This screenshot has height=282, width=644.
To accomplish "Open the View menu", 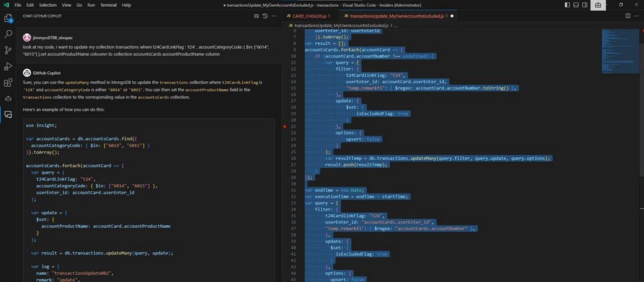I will pos(66,5).
